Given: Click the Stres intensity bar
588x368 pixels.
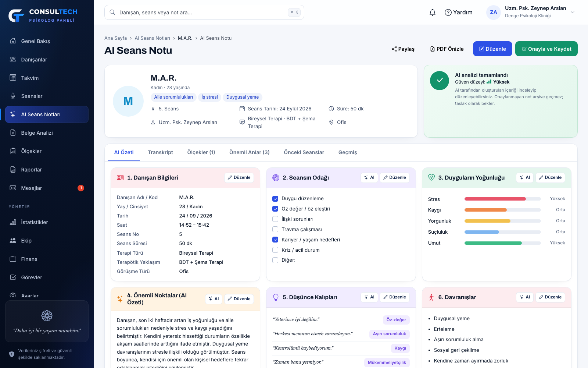Looking at the screenshot, I should (x=503, y=199).
